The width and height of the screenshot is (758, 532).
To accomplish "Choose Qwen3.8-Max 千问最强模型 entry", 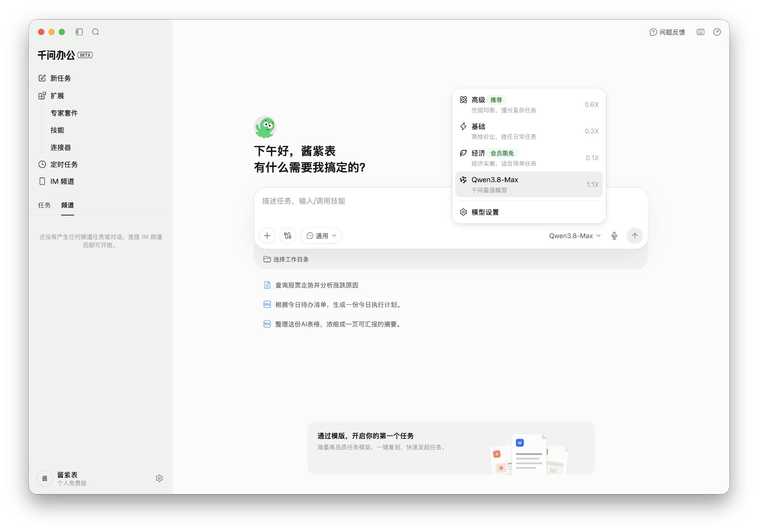I will [x=529, y=184].
